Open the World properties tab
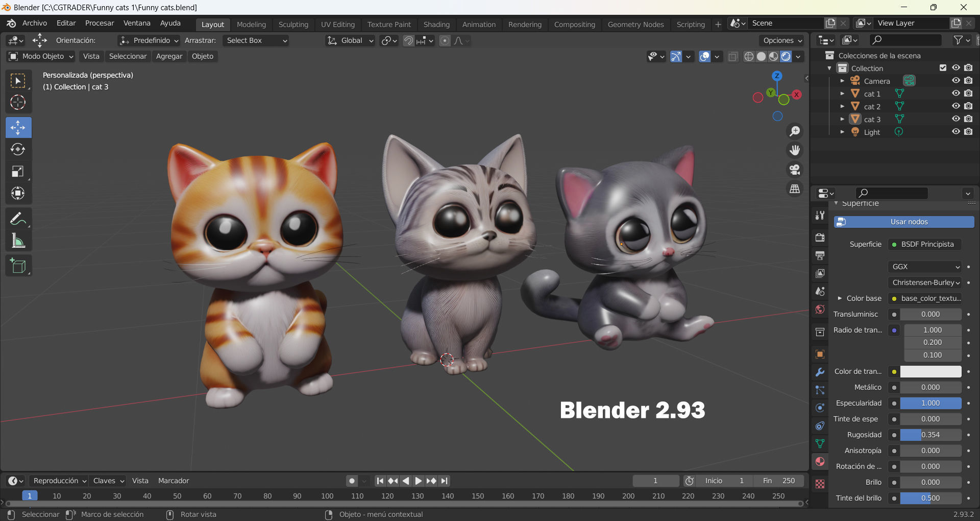980x521 pixels. [820, 310]
